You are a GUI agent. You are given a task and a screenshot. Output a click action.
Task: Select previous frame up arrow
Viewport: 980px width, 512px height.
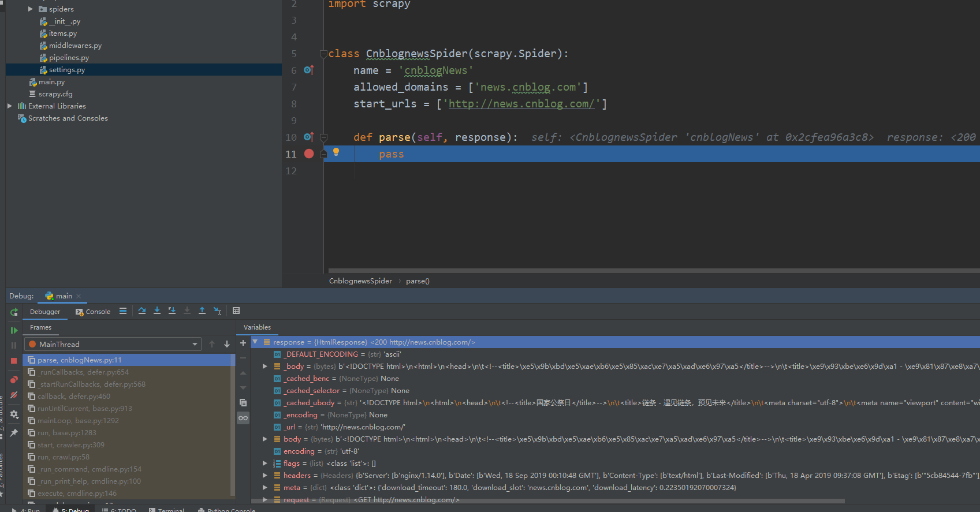pos(212,344)
